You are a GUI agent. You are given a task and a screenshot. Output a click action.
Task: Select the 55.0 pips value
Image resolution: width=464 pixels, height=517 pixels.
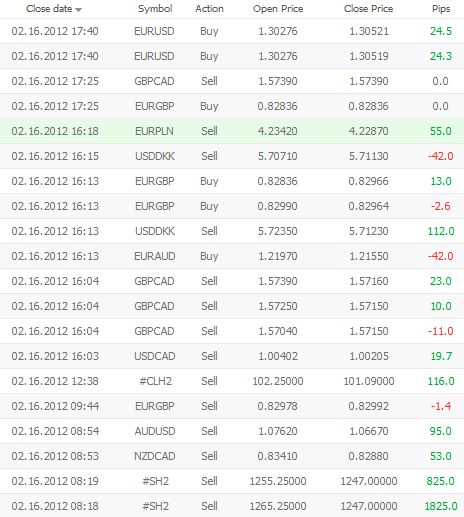[x=441, y=131]
